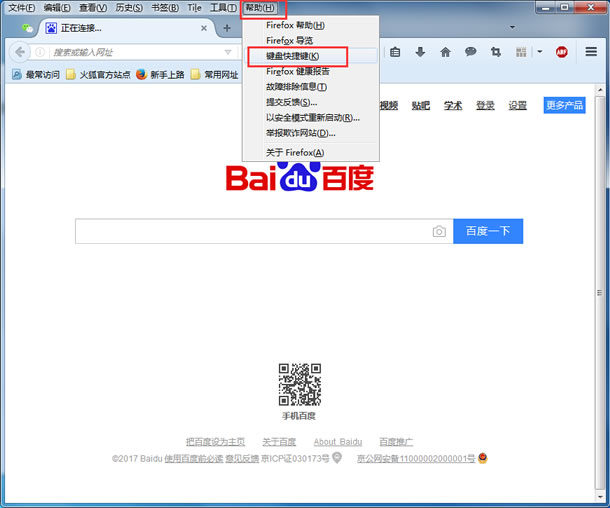Open the 查看(V) menu
The height and width of the screenshot is (508, 610).
93,8
